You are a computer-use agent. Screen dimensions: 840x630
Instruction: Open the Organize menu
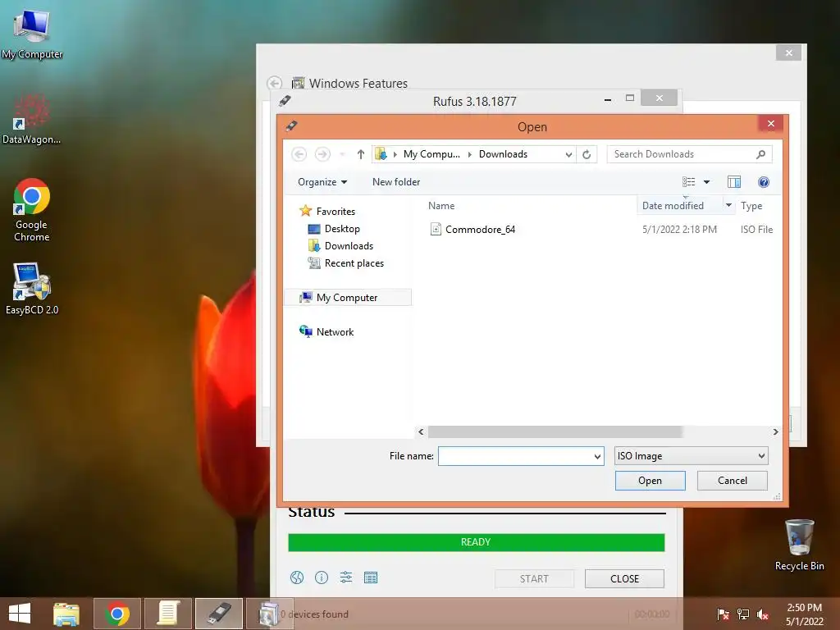[x=322, y=182]
